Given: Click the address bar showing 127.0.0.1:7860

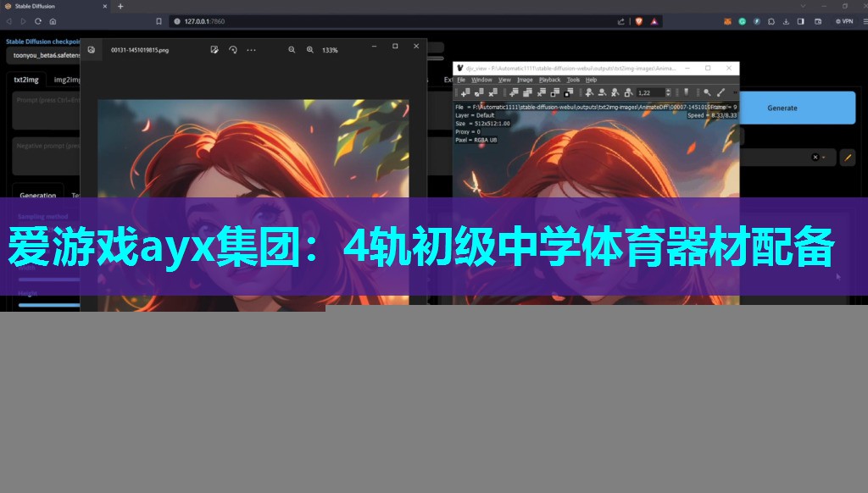Looking at the screenshot, I should 393,21.
